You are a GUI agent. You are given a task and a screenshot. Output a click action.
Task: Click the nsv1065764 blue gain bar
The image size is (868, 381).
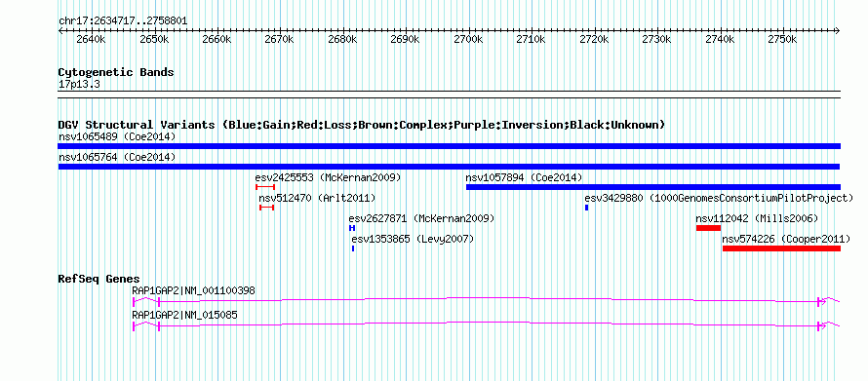point(449,167)
